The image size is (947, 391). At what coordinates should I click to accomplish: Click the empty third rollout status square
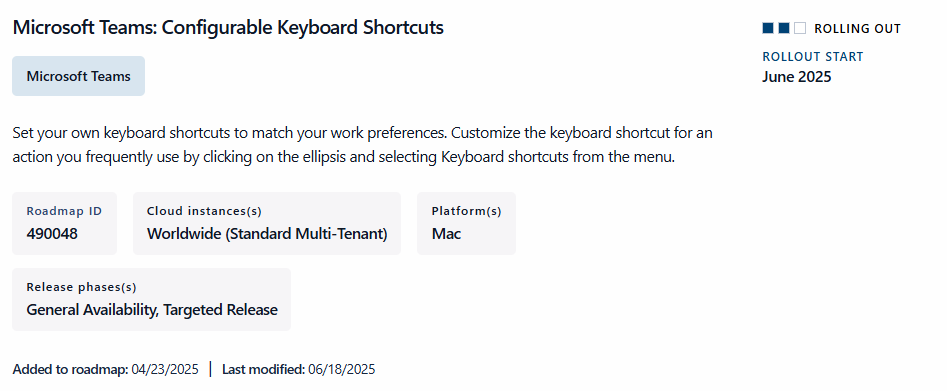pos(800,28)
